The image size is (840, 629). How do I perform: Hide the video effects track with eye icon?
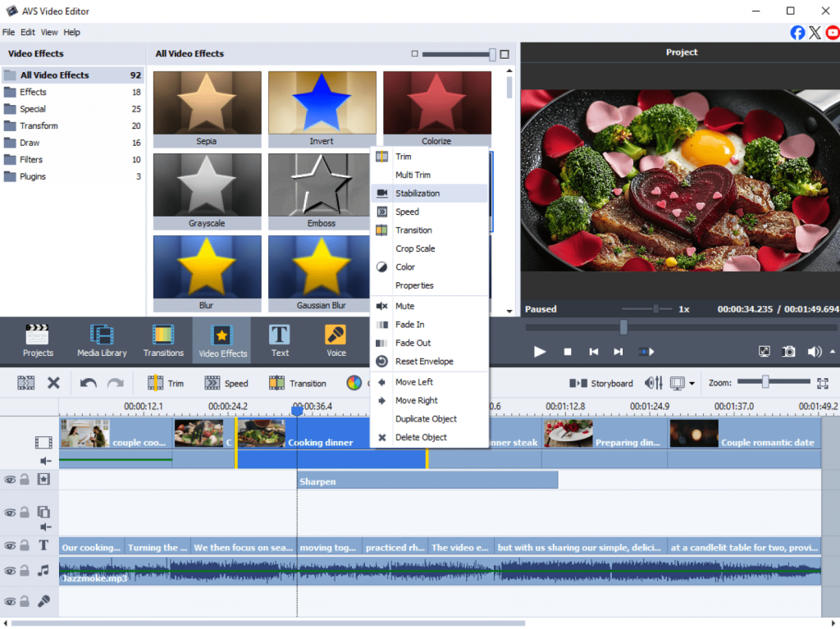[10, 480]
